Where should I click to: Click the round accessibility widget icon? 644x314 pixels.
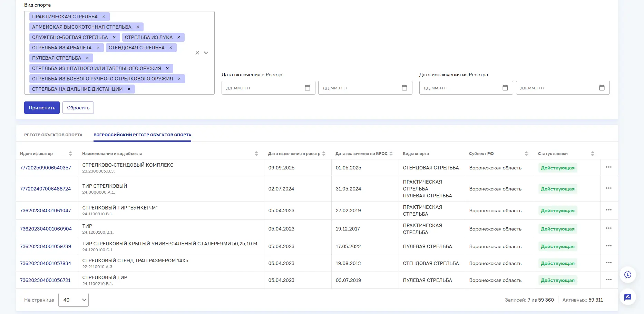[628, 275]
